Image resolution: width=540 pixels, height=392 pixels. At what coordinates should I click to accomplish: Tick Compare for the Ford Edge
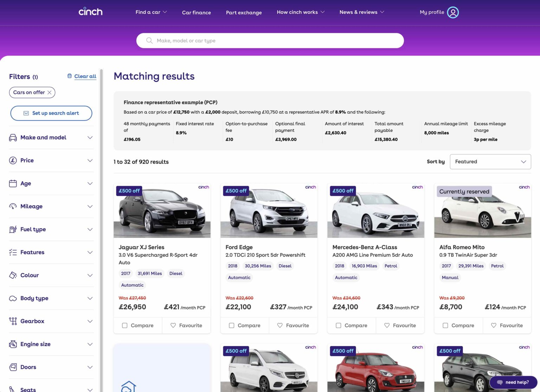pos(232,326)
